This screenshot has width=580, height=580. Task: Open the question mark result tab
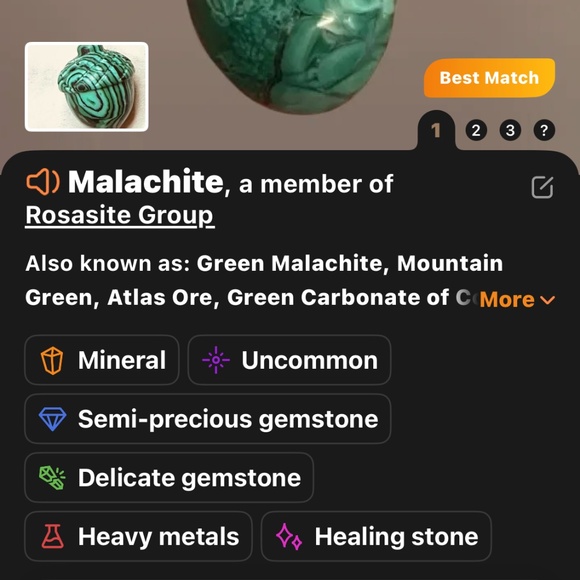point(544,130)
